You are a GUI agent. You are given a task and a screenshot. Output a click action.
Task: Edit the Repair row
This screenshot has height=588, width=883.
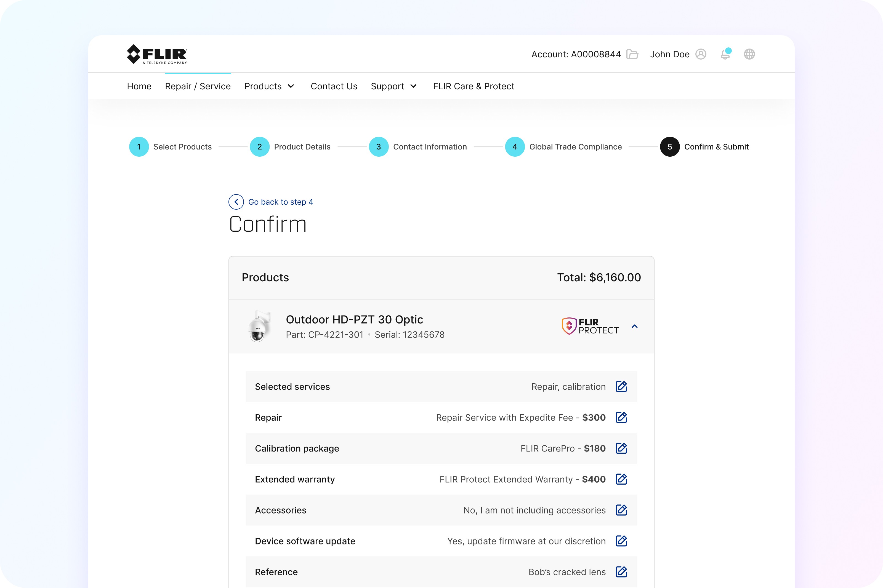(622, 417)
